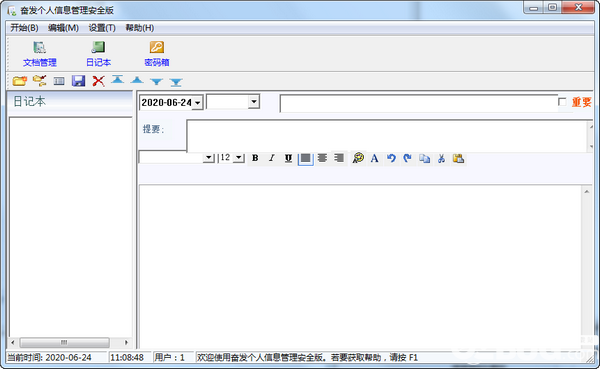Click the summary box scroll up arrow
This screenshot has height=369, width=600.
point(591,127)
